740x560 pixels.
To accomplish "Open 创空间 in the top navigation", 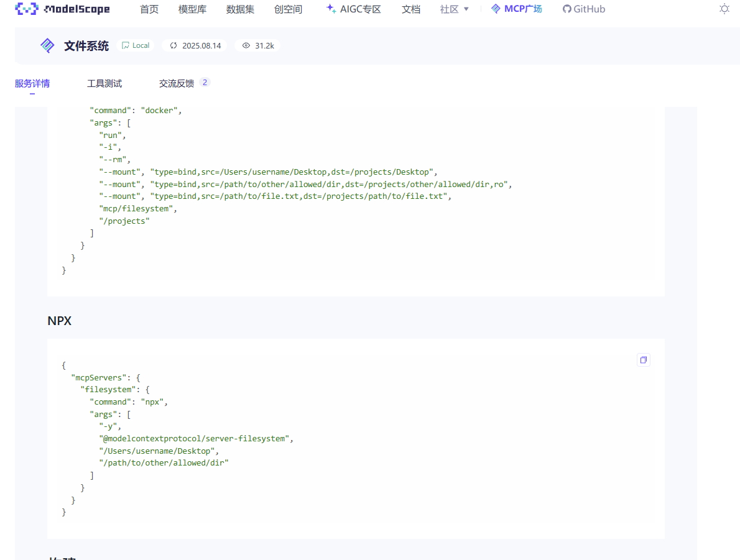I will pyautogui.click(x=288, y=9).
